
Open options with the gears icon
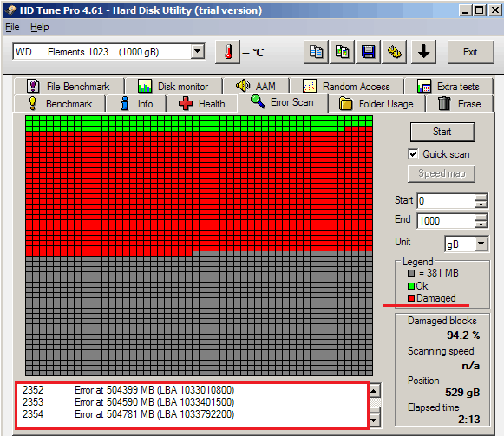point(395,52)
